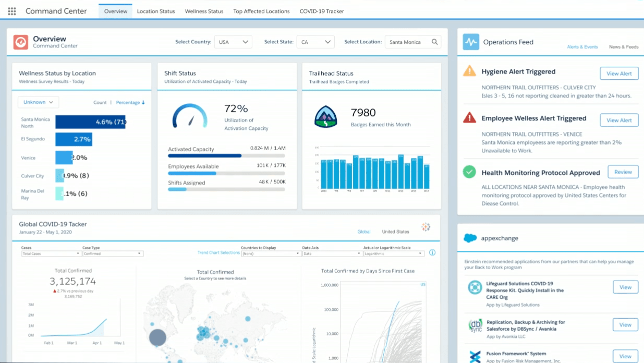Select the News & Feeds tab

coord(624,47)
